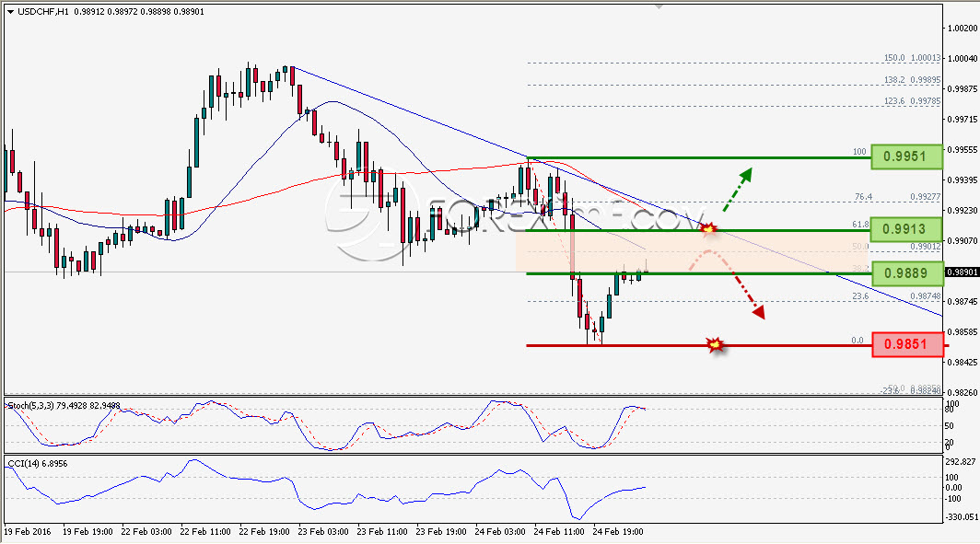Select the green 0.9913 level label
This screenshot has height=544, width=980.
pos(907,229)
